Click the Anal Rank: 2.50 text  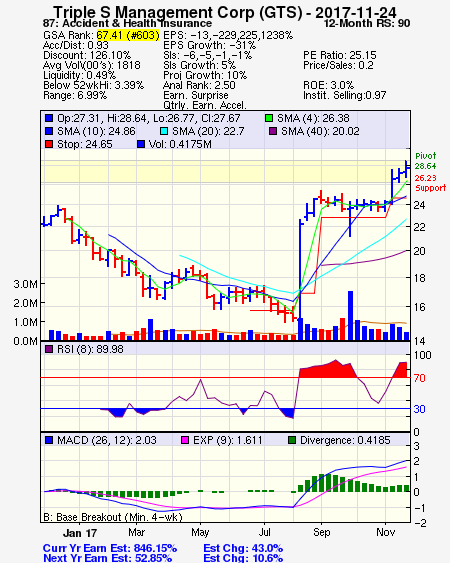tap(199, 85)
